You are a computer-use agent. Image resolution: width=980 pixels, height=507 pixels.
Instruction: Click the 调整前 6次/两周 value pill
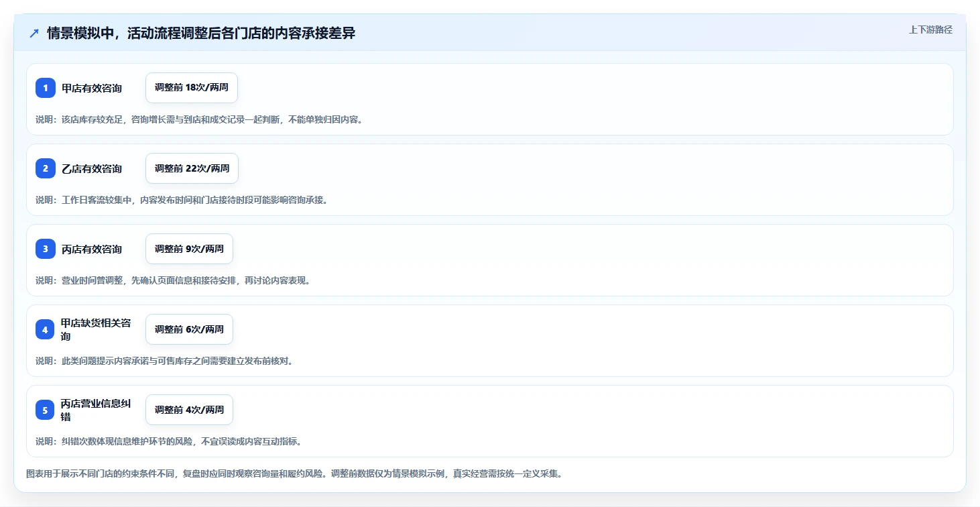[189, 329]
